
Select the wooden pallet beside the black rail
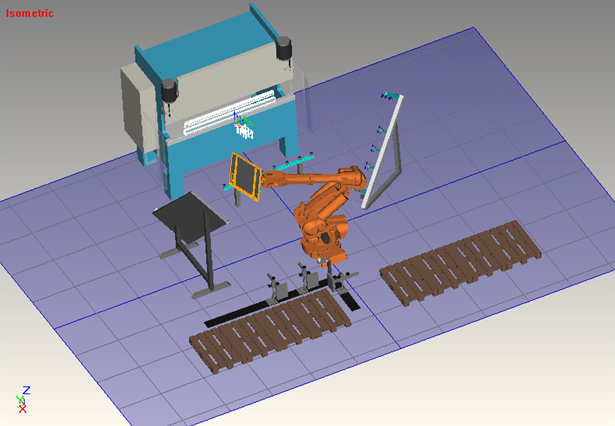point(270,331)
